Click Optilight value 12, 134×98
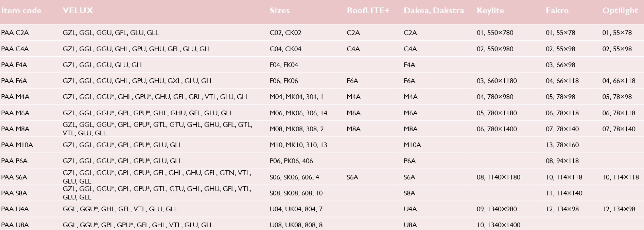 pyautogui.click(x=619, y=209)
